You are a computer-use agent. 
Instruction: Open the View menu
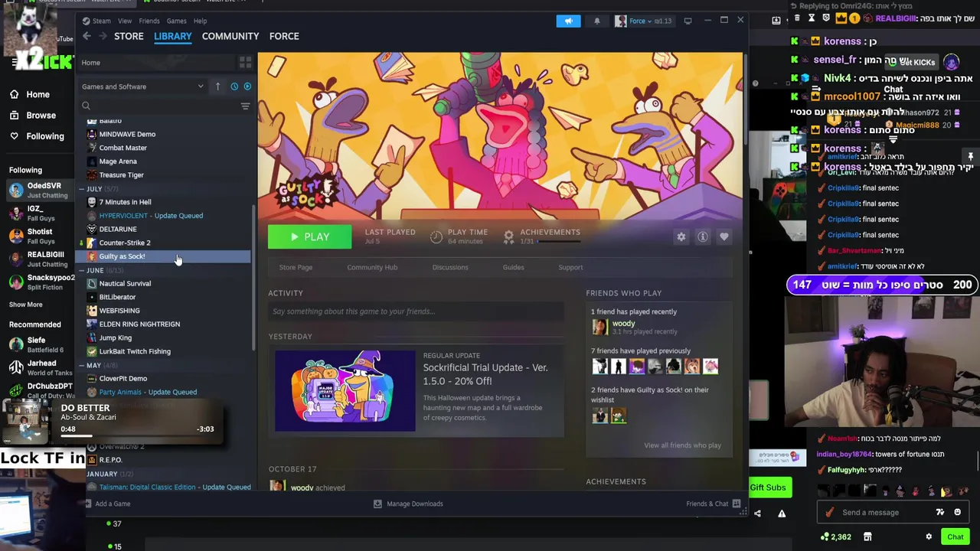click(125, 21)
